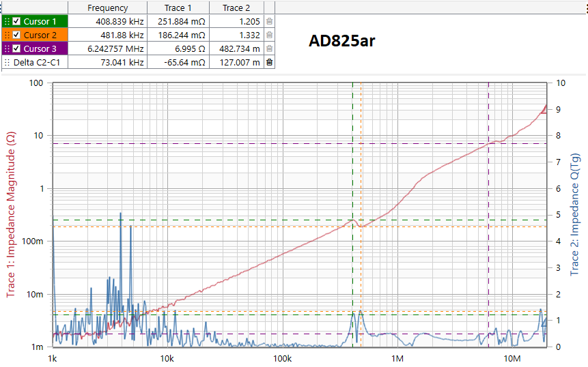
Task: Click the Delta C2-C1 drag handle dots
Action: click(7, 62)
